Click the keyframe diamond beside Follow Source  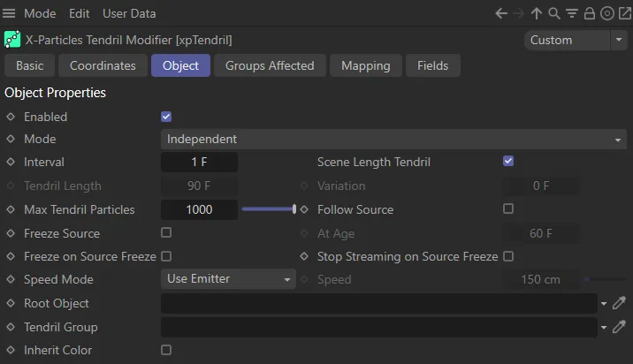click(304, 209)
